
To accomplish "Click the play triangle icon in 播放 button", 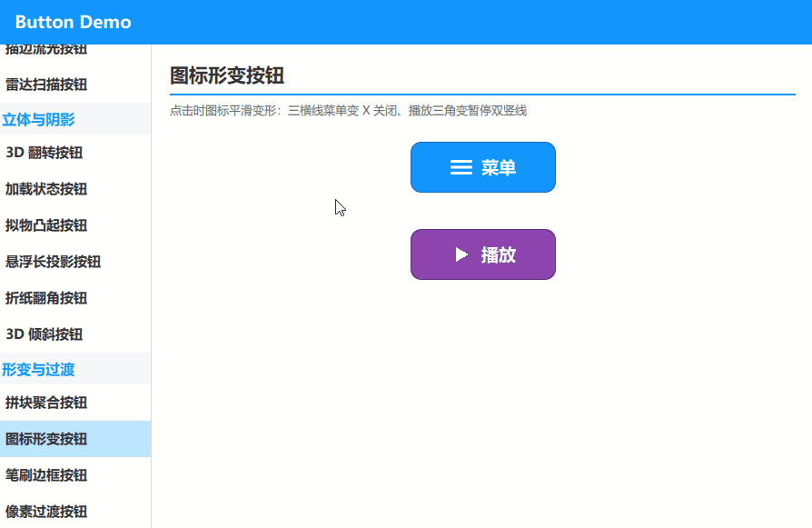I will click(461, 254).
